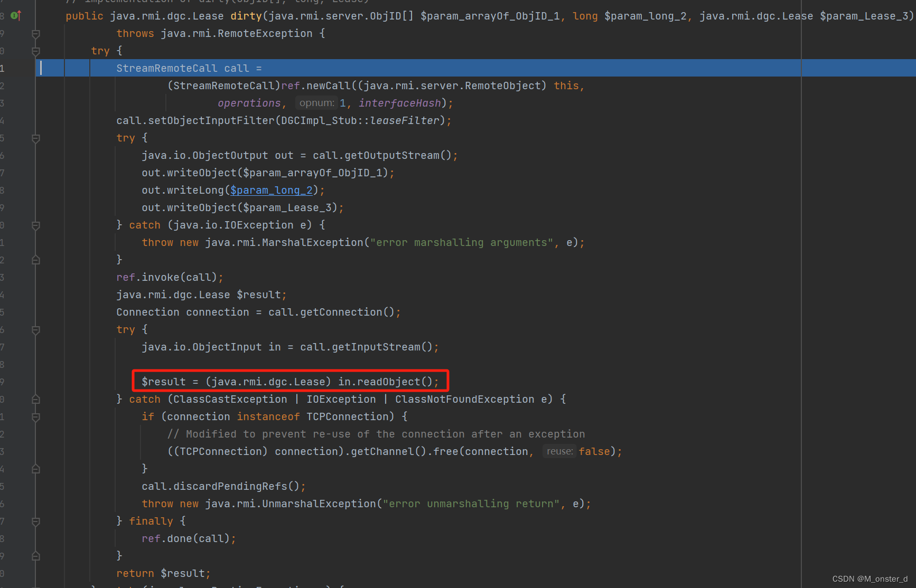
Task: Click the comment about preventing connection re-use
Action: pyautogui.click(x=376, y=434)
